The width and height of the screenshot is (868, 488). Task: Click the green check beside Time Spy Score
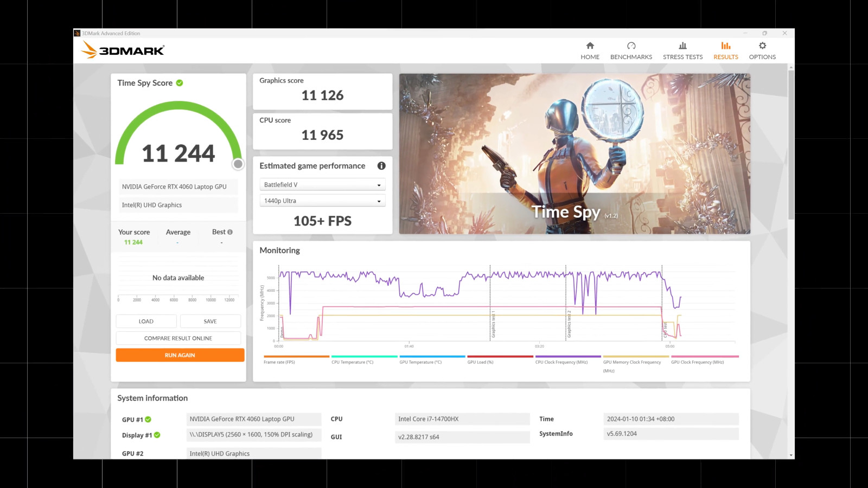[180, 83]
